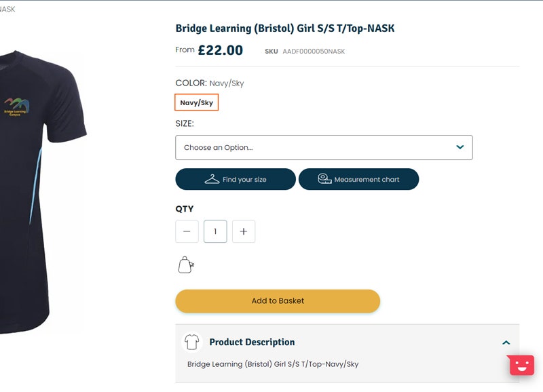This screenshot has width=543, height=392.
Task: Click the shopping bag icon below quantity
Action: coord(185,264)
